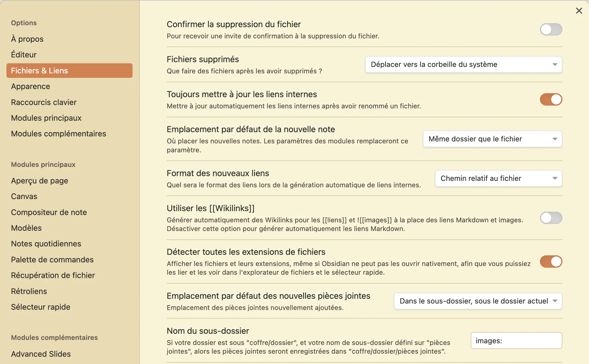Open Raccourcis clavier settings
The image size is (589, 364).
point(44,102)
